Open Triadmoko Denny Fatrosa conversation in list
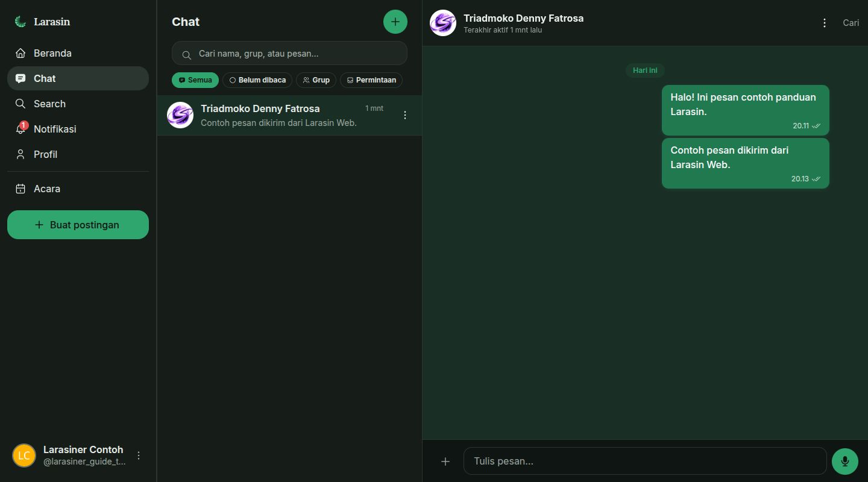Image resolution: width=868 pixels, height=482 pixels. [x=289, y=115]
